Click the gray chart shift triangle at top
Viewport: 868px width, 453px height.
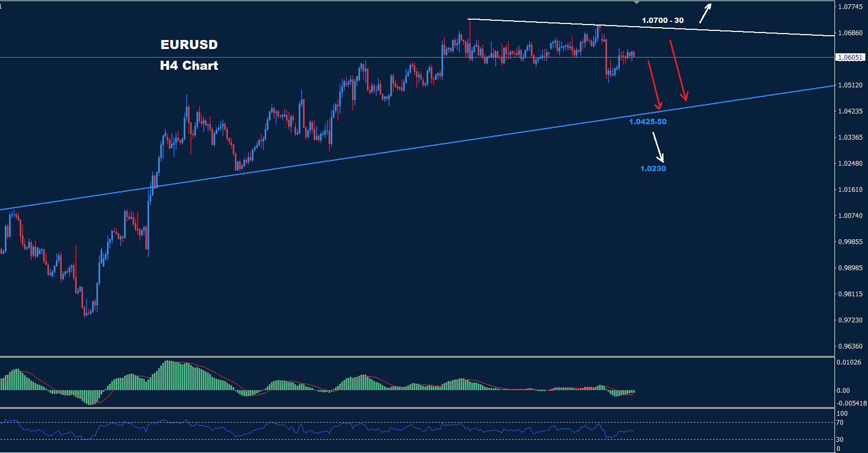pyautogui.click(x=636, y=3)
